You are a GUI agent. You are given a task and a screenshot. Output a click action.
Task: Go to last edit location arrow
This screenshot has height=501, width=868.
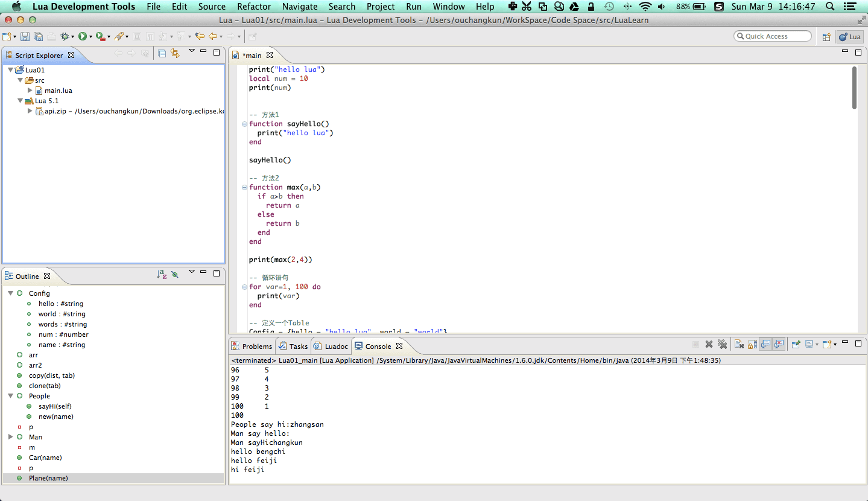pyautogui.click(x=200, y=37)
